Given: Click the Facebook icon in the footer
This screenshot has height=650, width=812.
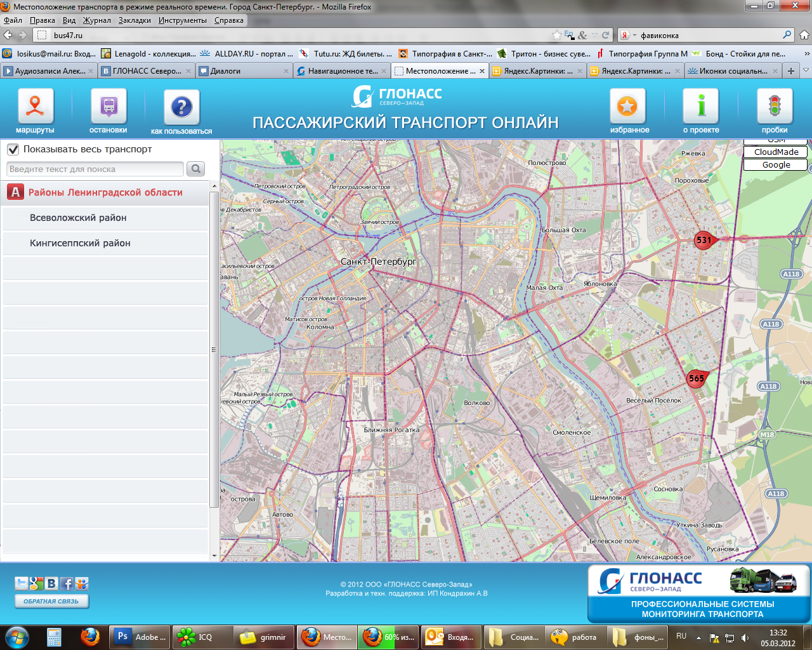Looking at the screenshot, I should 67,583.
